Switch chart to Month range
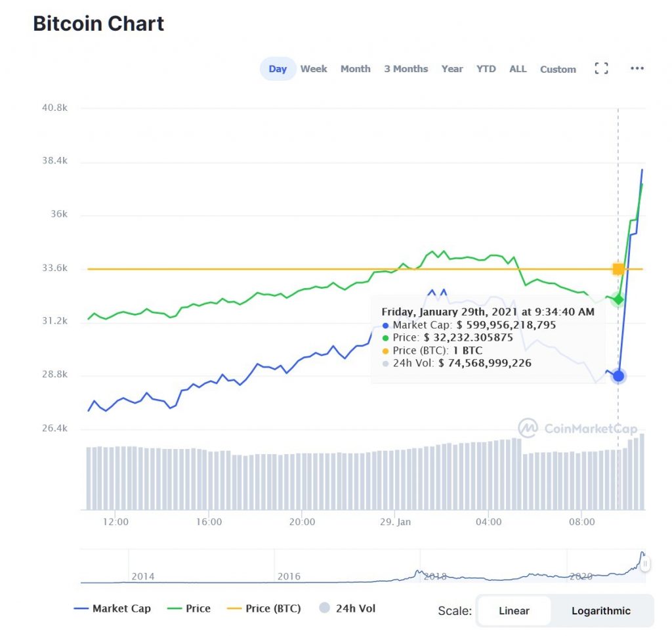The image size is (672, 636). click(x=355, y=69)
